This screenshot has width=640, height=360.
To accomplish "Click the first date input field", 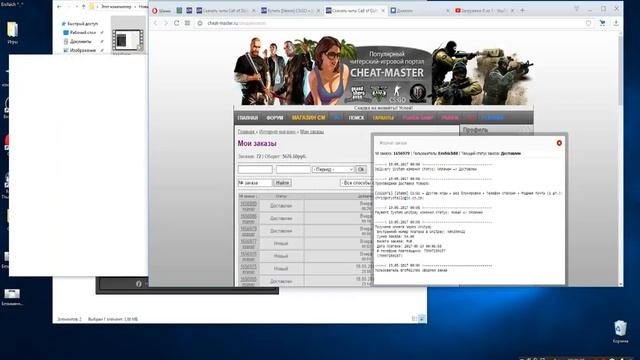I will tap(255, 169).
